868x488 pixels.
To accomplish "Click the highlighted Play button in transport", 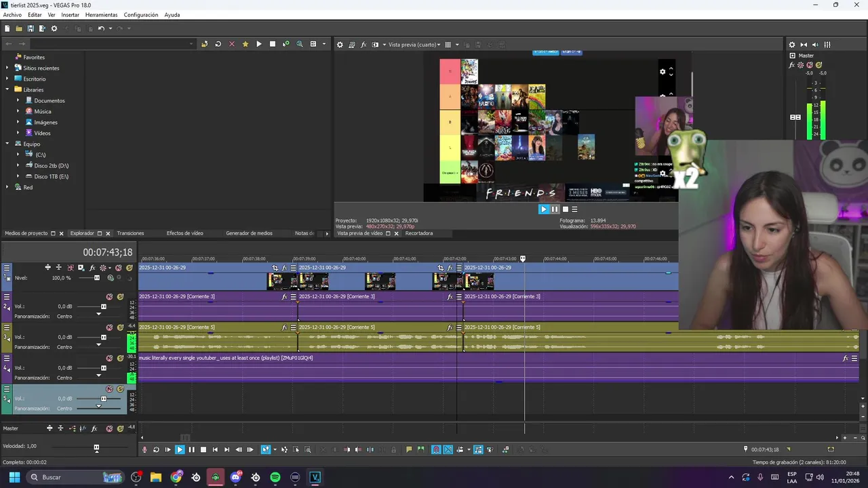I will tap(180, 449).
